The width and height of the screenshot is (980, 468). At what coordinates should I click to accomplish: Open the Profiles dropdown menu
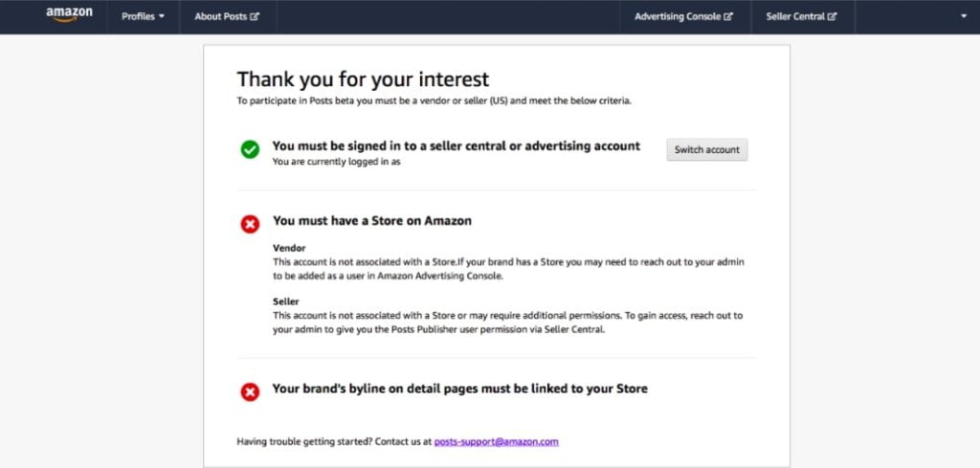pyautogui.click(x=144, y=17)
